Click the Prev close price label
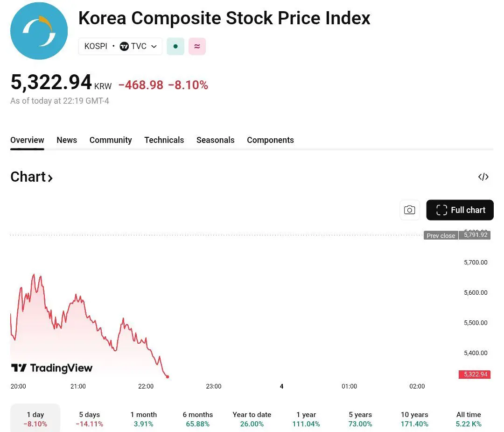 (x=441, y=236)
